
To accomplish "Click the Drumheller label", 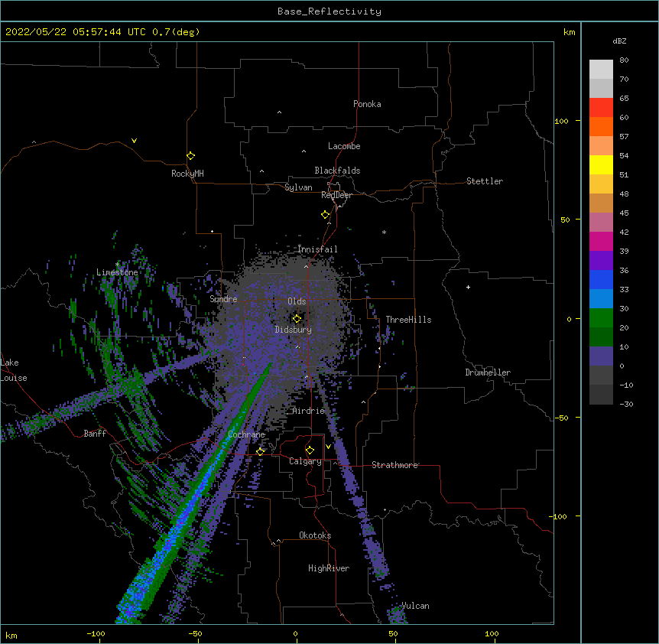I will (x=488, y=372).
